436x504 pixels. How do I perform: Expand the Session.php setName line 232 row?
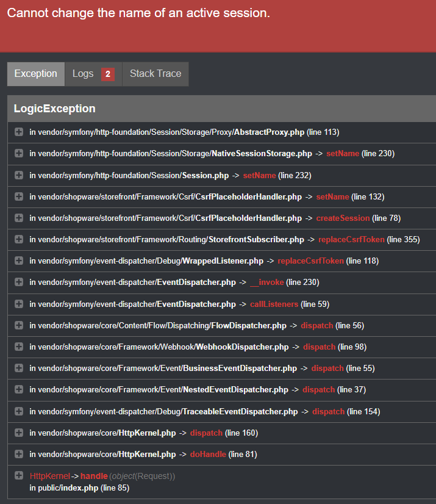(19, 175)
